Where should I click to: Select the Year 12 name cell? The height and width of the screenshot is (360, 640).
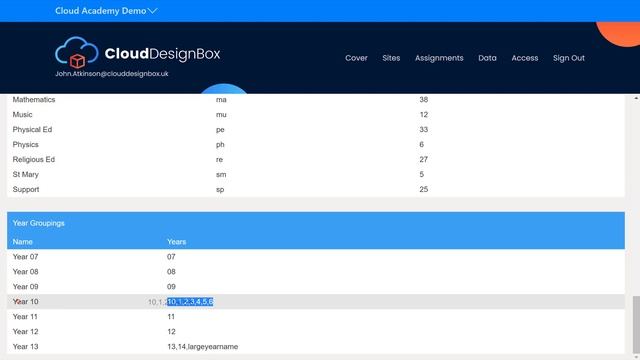(25, 332)
